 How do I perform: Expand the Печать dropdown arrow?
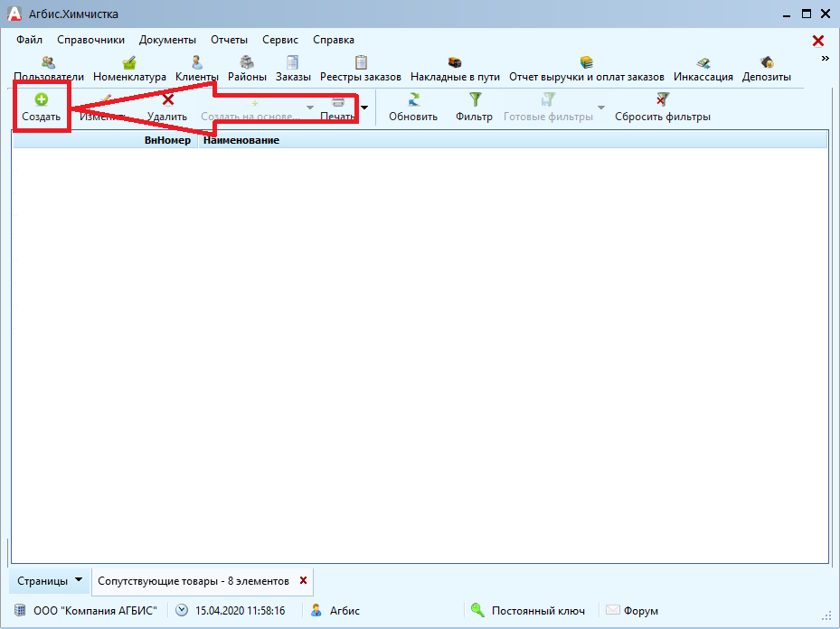(364, 108)
